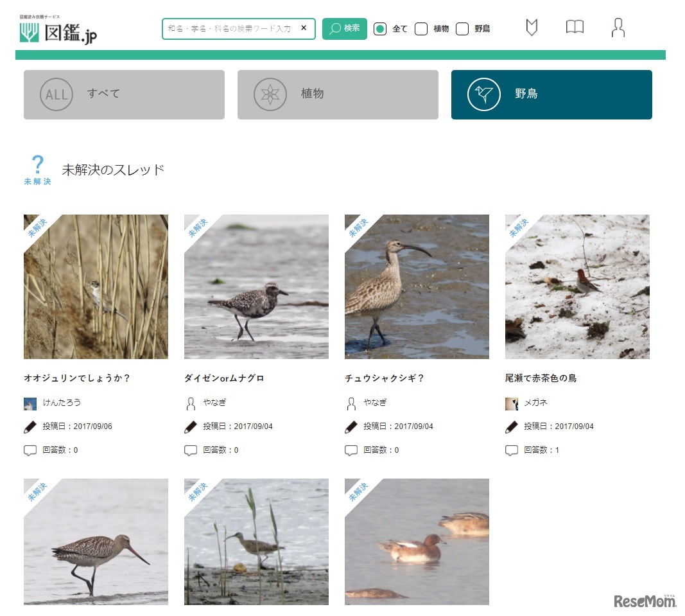
Task: Open the open-book icon in header
Action: coord(575,27)
